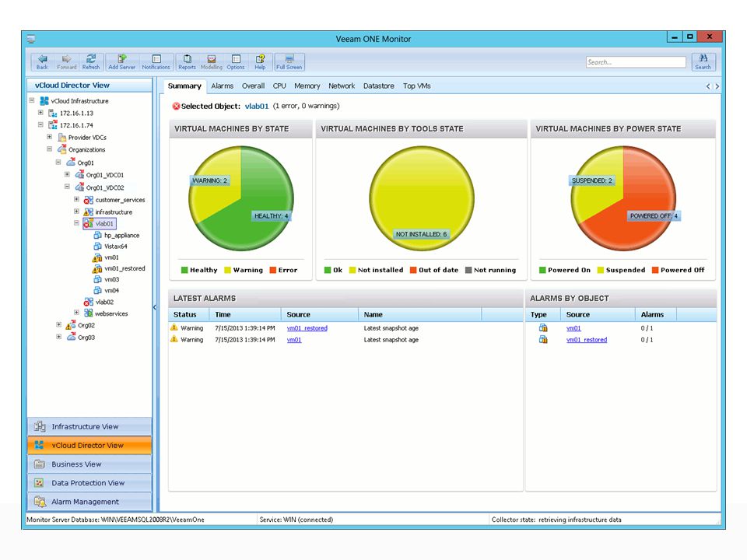Select the 172.16.1.74 server icon
The image size is (747, 560).
tap(53, 125)
